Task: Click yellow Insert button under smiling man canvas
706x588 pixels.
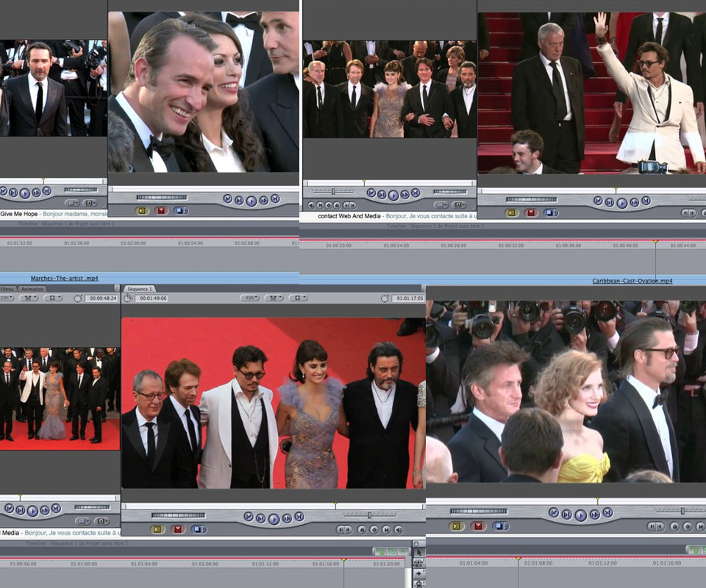Action: [x=142, y=210]
